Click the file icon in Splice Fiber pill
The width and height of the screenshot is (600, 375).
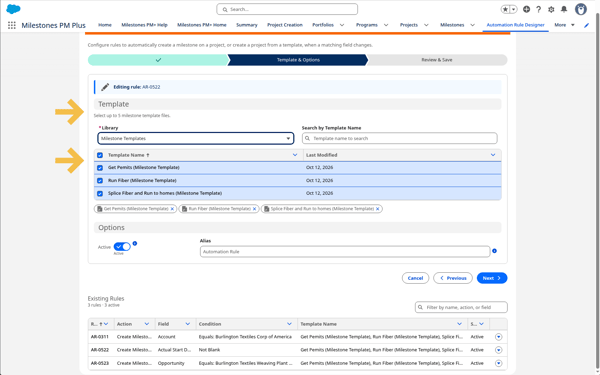tap(267, 209)
